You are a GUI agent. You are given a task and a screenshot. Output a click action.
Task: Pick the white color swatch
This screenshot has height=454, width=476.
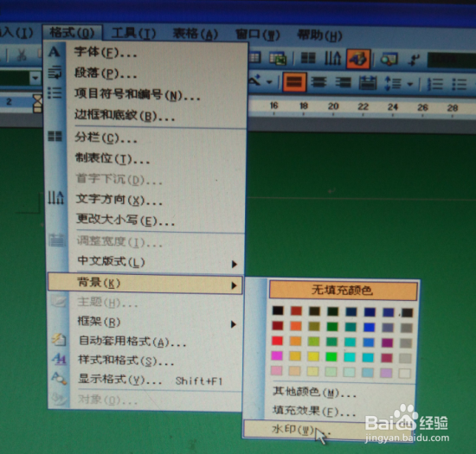point(405,374)
